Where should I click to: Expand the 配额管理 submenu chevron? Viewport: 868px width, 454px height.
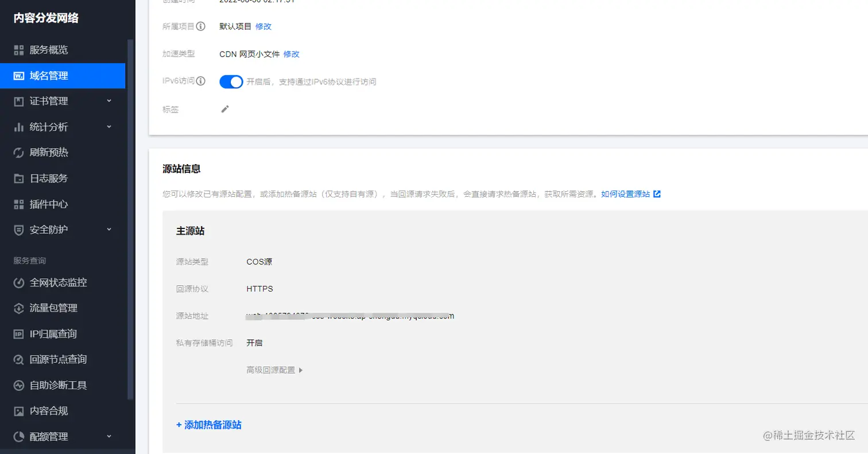click(x=109, y=437)
